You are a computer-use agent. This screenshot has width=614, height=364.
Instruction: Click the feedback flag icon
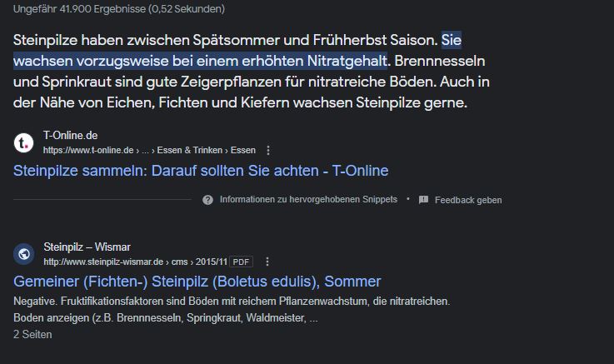423,200
